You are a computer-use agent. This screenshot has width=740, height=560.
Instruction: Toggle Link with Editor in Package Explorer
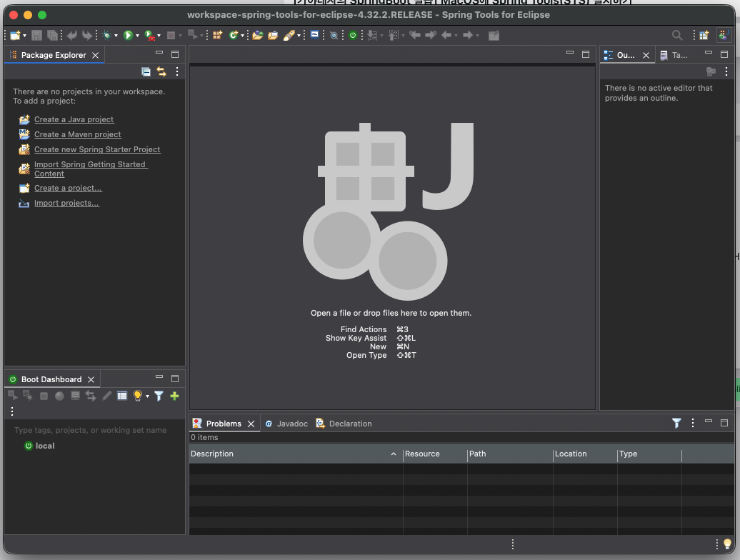161,71
